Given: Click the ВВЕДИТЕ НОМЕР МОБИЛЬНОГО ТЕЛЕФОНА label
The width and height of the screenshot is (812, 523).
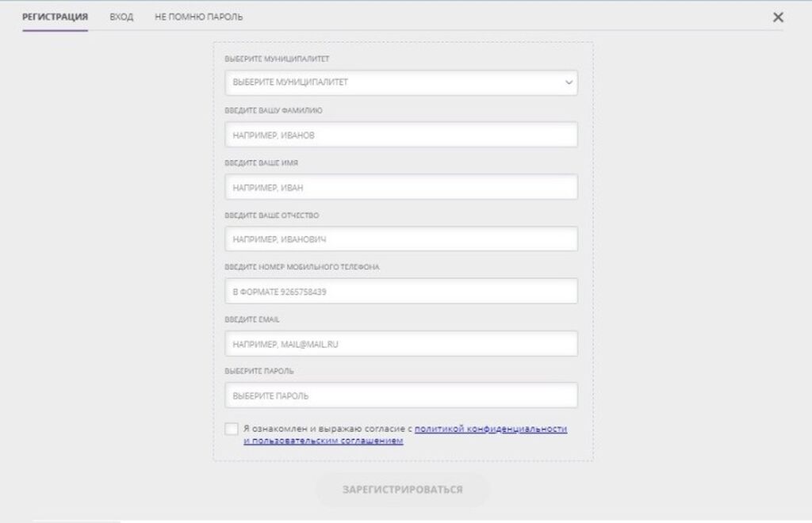Looking at the screenshot, I should (301, 267).
